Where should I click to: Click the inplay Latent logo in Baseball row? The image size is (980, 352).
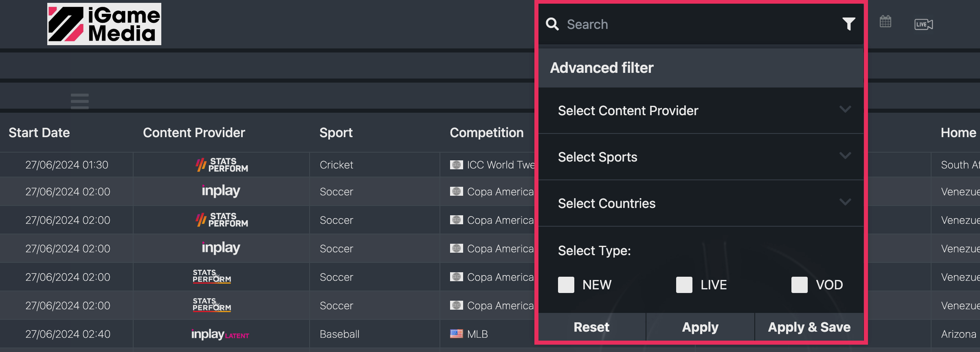[220, 334]
